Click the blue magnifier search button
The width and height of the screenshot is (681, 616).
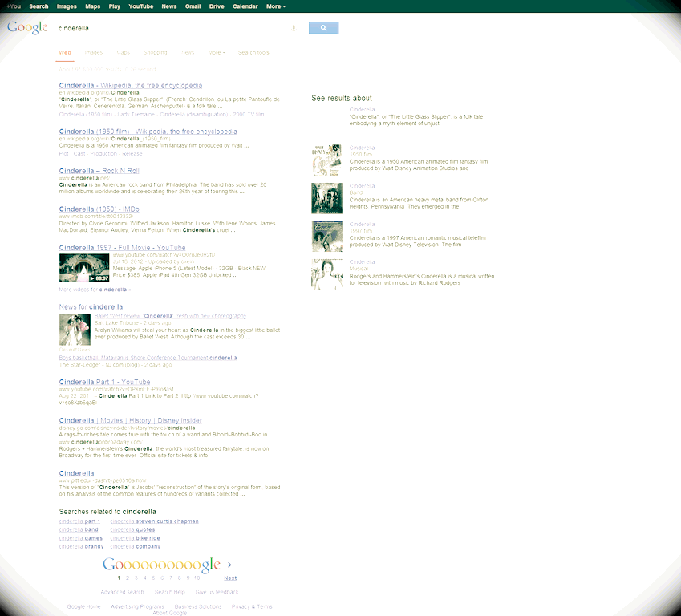[x=323, y=28]
